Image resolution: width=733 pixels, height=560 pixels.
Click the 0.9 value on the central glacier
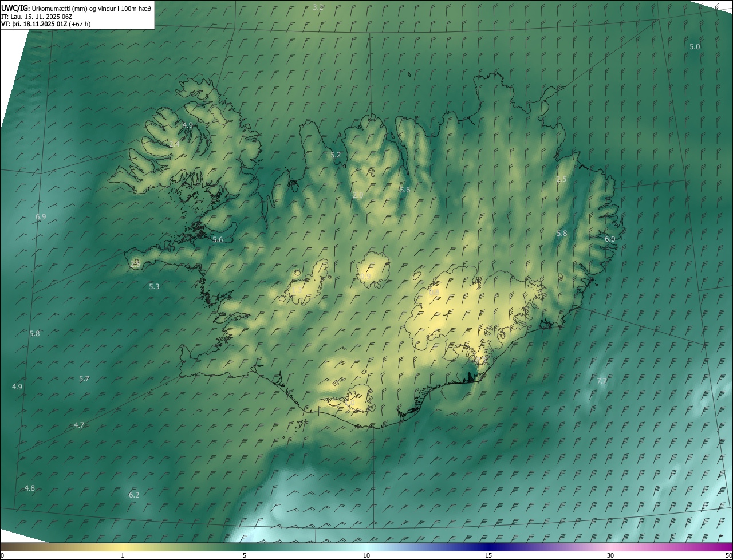(365, 277)
